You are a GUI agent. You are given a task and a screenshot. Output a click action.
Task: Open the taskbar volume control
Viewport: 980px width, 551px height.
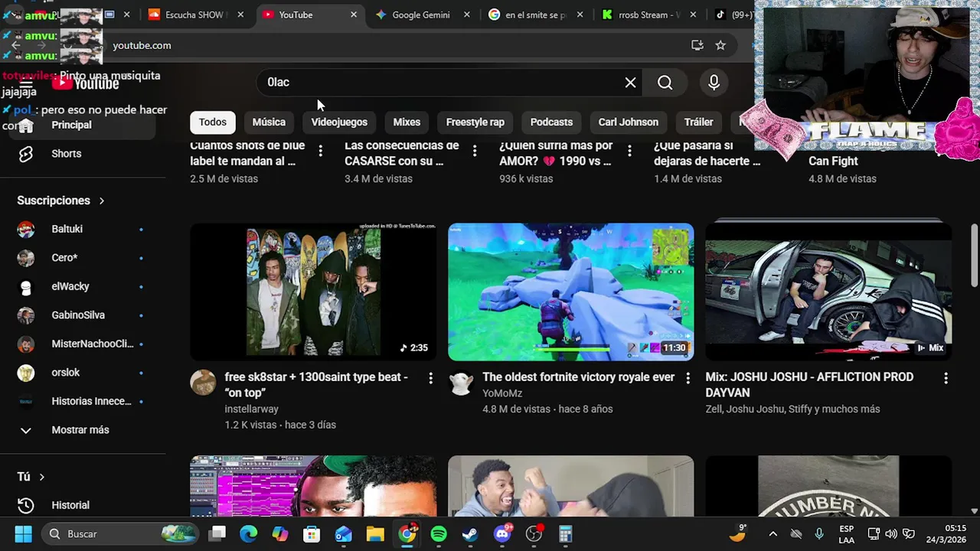(890, 533)
